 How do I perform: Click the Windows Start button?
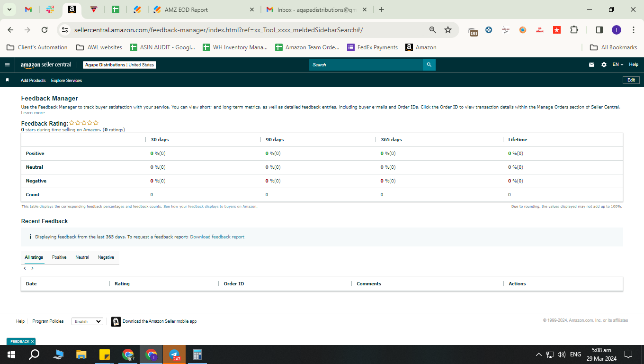pos(11,355)
